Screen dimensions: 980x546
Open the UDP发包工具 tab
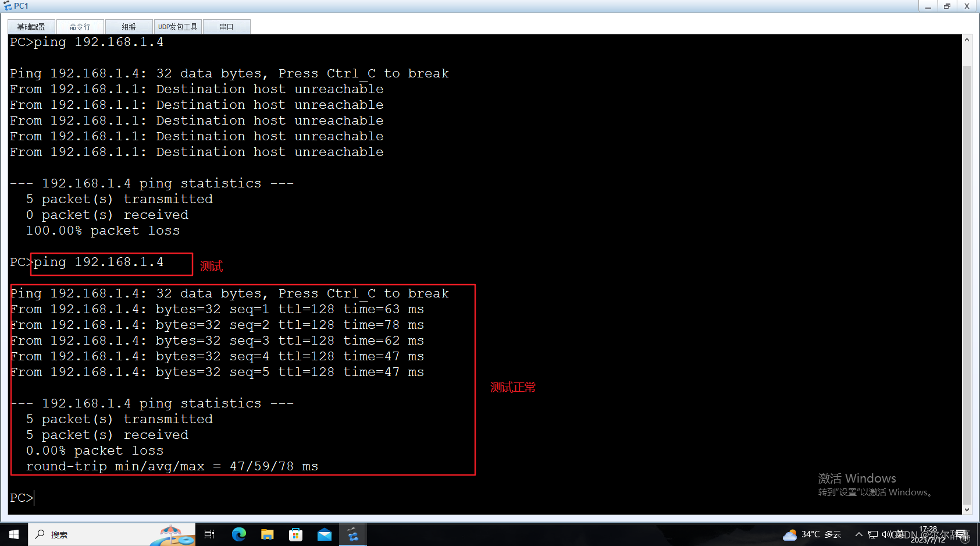[x=177, y=26]
